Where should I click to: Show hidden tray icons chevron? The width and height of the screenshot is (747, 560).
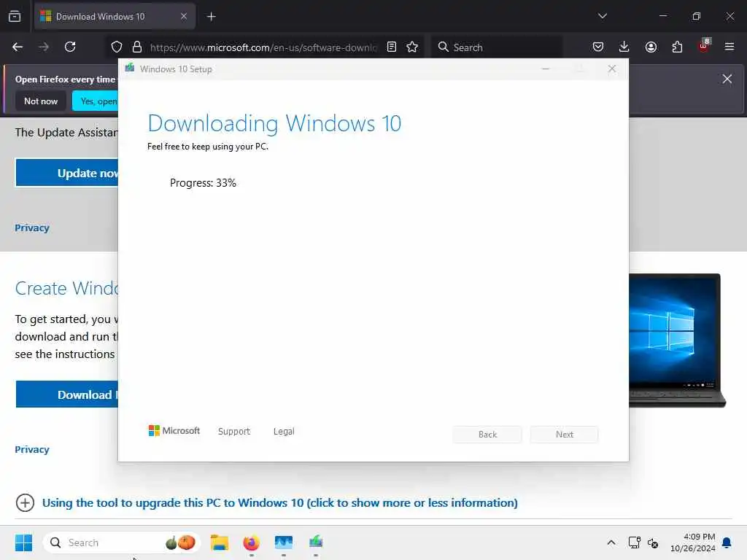611,542
